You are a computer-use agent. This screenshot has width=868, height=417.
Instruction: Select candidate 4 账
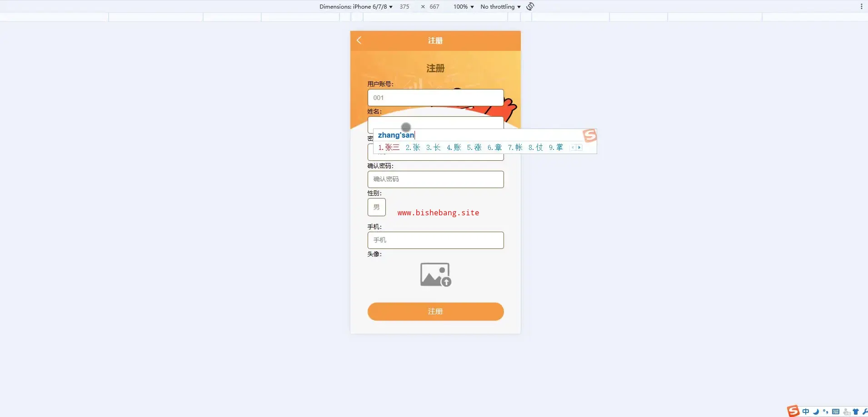[454, 148]
